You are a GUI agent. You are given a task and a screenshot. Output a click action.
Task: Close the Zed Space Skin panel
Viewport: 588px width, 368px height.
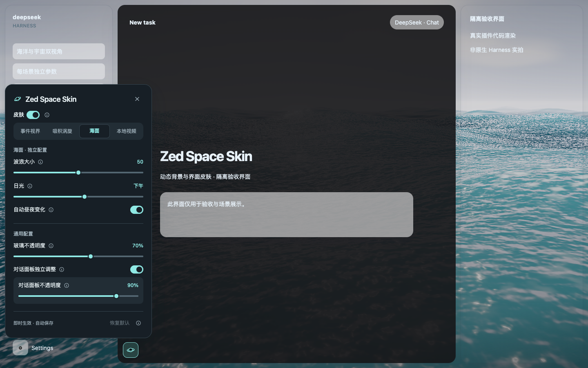pyautogui.click(x=137, y=99)
